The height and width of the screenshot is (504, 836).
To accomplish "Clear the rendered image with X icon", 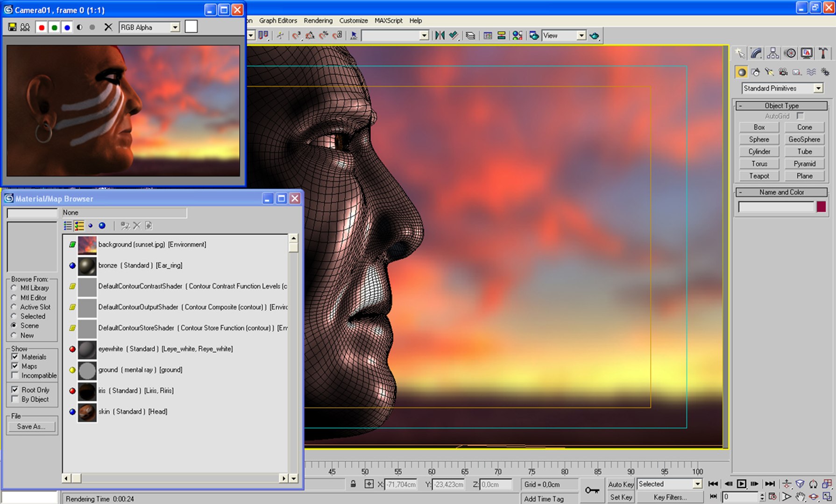I will tap(108, 28).
